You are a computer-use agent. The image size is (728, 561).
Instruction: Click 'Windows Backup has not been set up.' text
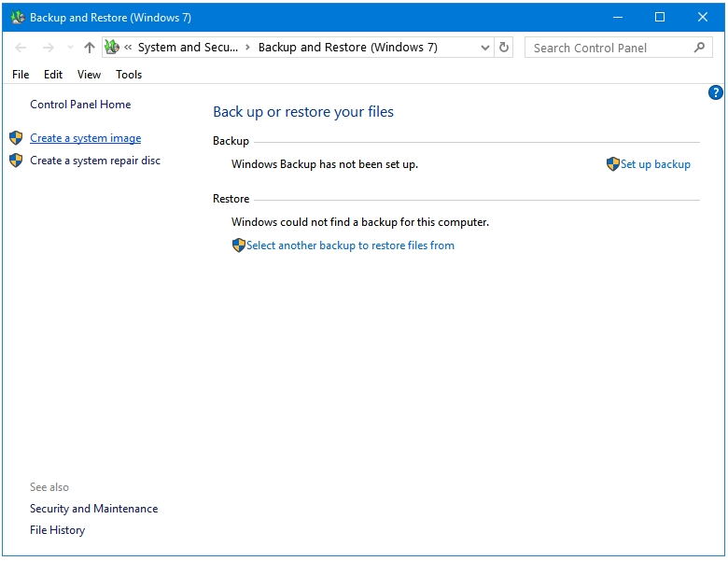click(325, 164)
